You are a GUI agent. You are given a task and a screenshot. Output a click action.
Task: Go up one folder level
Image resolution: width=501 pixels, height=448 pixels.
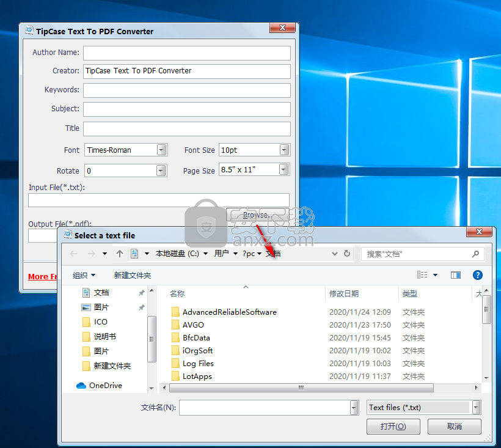pyautogui.click(x=120, y=254)
